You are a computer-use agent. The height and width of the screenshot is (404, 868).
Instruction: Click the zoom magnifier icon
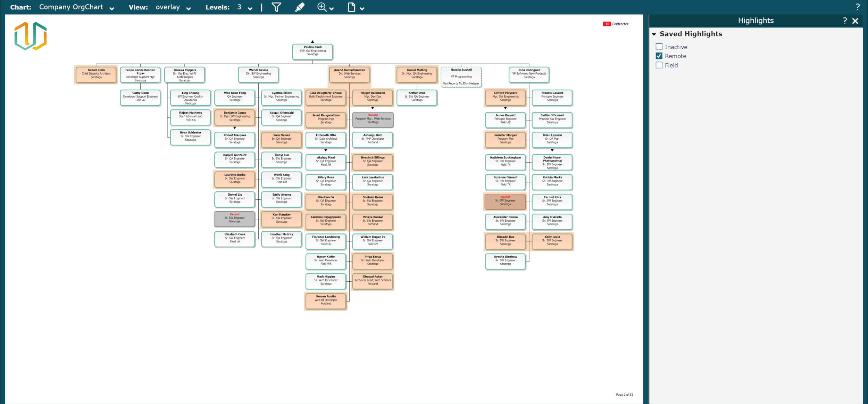pos(322,7)
